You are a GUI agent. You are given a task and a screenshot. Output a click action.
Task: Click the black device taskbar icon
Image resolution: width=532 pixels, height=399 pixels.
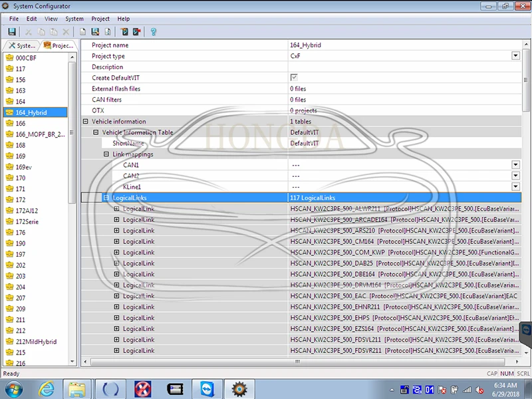175,389
